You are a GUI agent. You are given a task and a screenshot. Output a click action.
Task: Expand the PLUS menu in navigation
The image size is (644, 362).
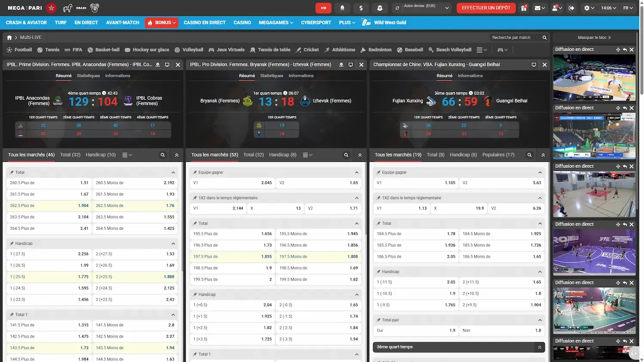[x=347, y=22]
